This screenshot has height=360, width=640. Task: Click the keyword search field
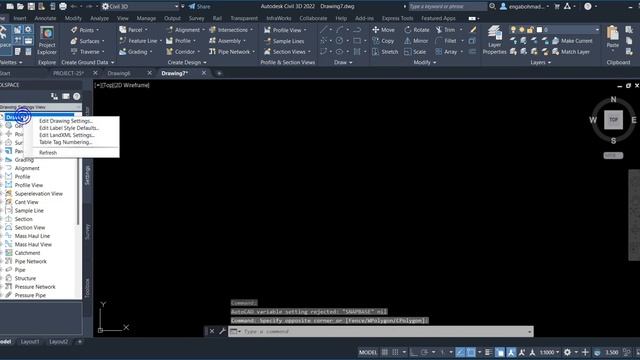point(447,6)
